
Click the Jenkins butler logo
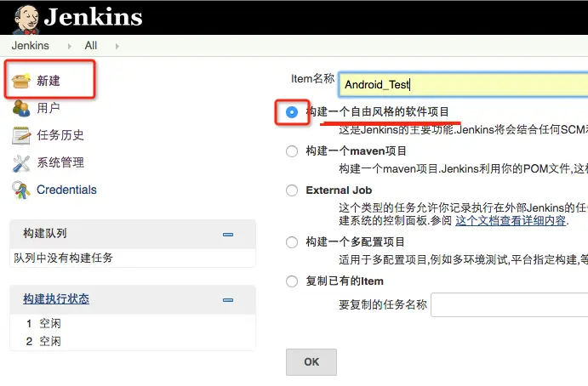[26, 20]
